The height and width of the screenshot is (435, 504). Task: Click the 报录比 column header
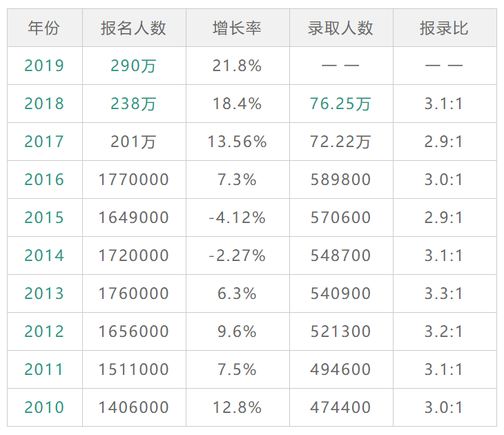point(444,28)
